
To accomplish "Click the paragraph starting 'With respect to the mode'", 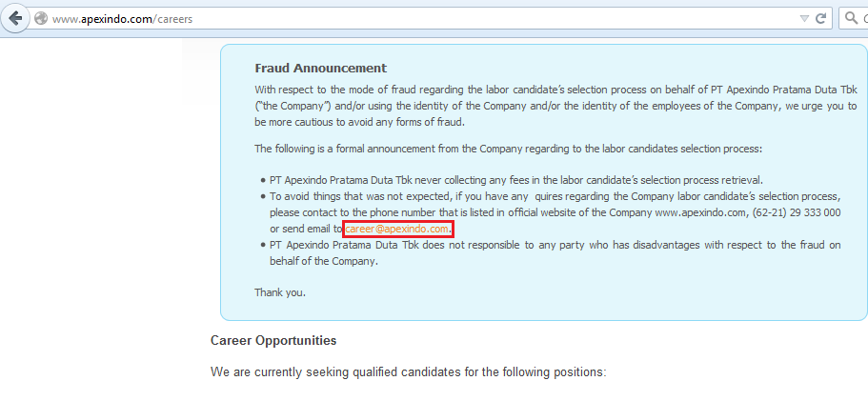I will point(555,106).
